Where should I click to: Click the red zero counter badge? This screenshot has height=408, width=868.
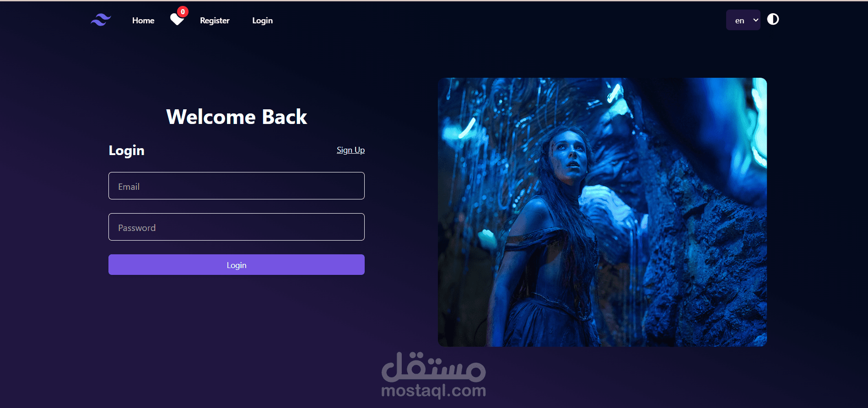[183, 12]
